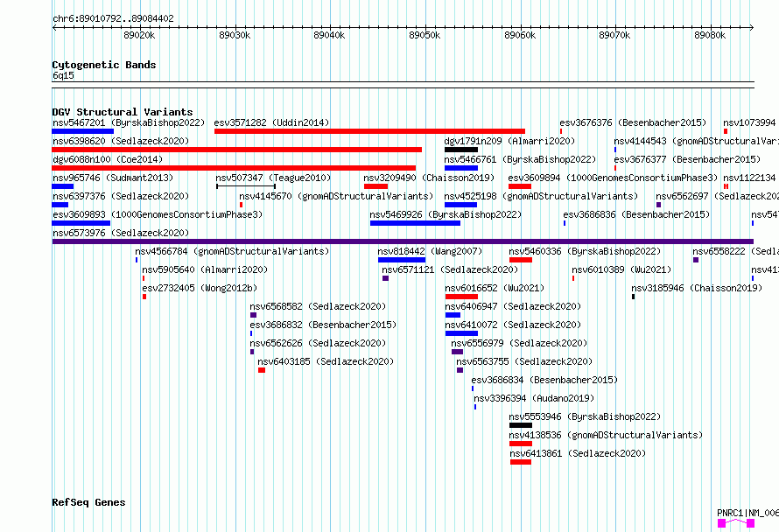Click the 89070k ruler position label
This screenshot has height=532, width=779.
point(614,35)
